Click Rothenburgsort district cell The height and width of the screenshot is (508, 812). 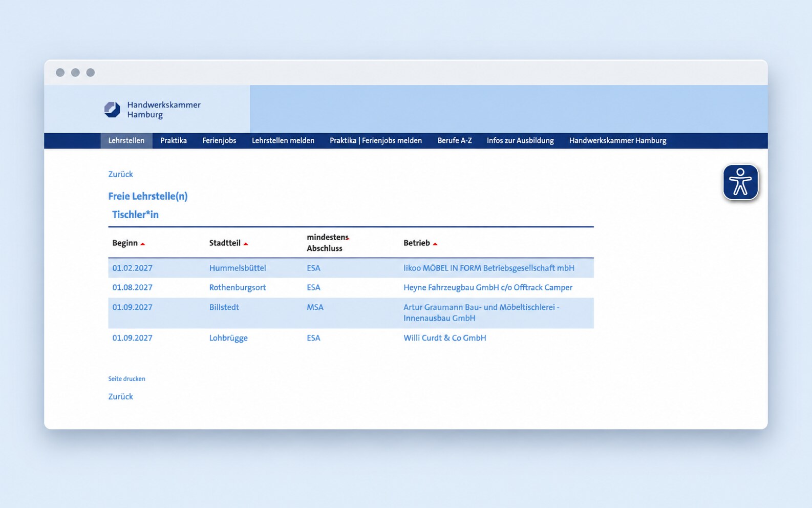point(238,287)
